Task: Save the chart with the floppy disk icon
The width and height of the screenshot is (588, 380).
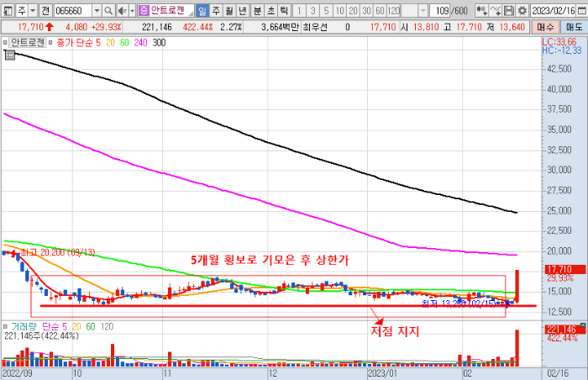Action: [x=509, y=11]
